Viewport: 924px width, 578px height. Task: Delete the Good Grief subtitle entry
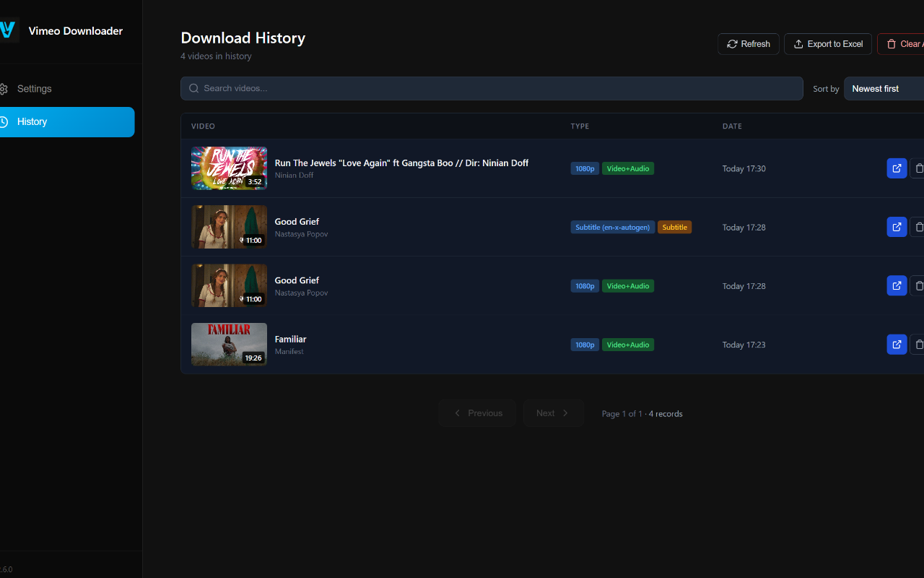pyautogui.click(x=917, y=227)
